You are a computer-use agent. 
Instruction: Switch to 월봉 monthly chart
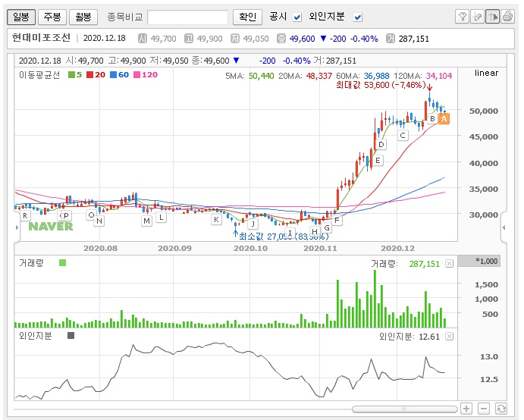[83, 17]
